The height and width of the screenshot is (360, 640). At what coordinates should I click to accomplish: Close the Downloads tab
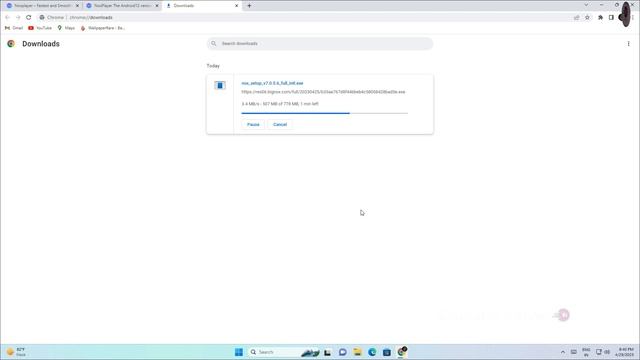[236, 6]
